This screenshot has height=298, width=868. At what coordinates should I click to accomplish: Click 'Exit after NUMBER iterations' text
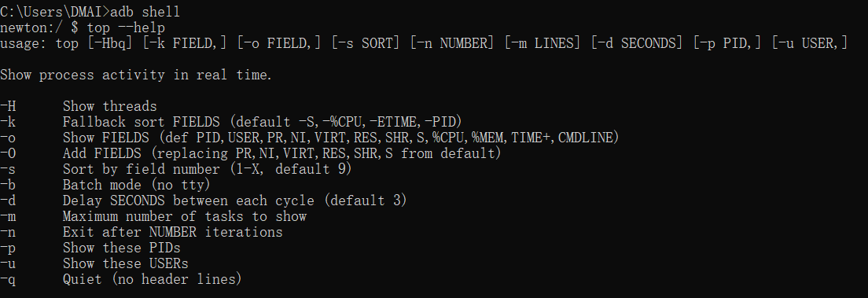[173, 231]
